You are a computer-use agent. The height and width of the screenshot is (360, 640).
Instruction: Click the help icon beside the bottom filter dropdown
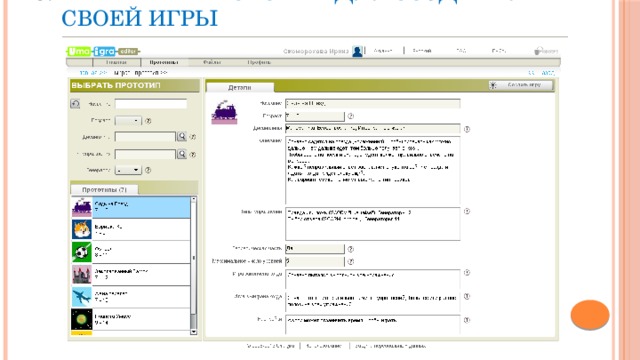[x=148, y=170]
